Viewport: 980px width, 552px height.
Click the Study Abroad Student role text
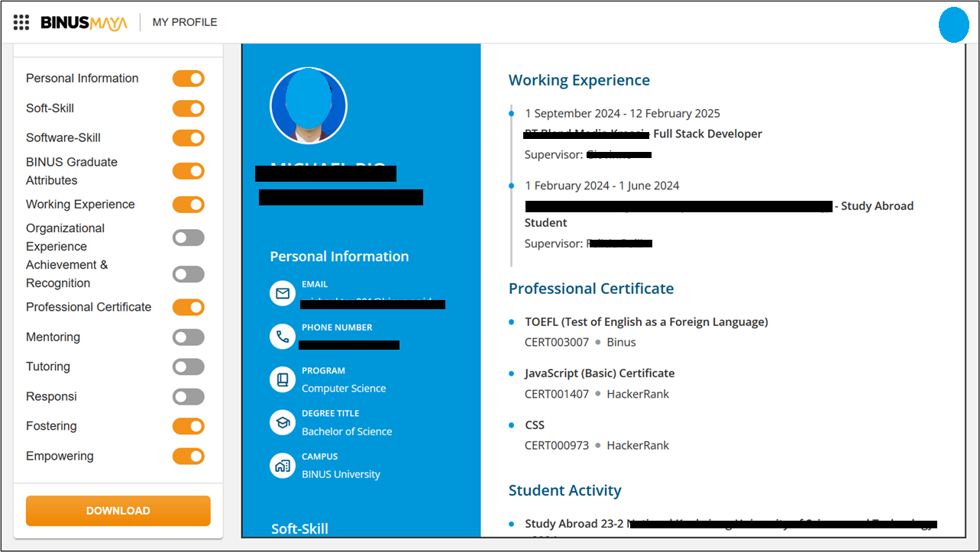[719, 215]
